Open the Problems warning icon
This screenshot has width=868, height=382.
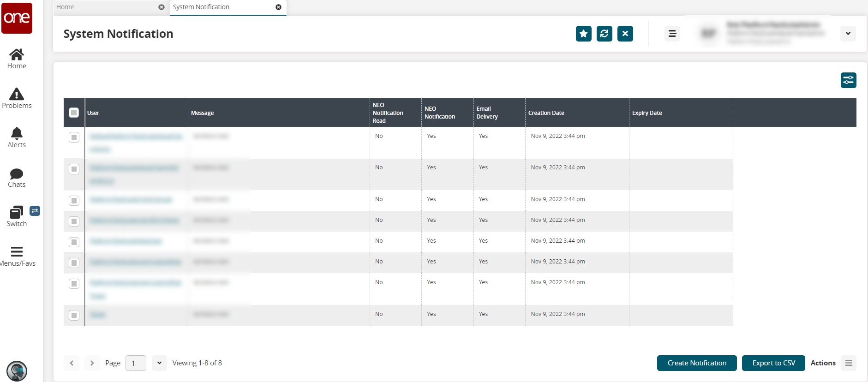(17, 94)
